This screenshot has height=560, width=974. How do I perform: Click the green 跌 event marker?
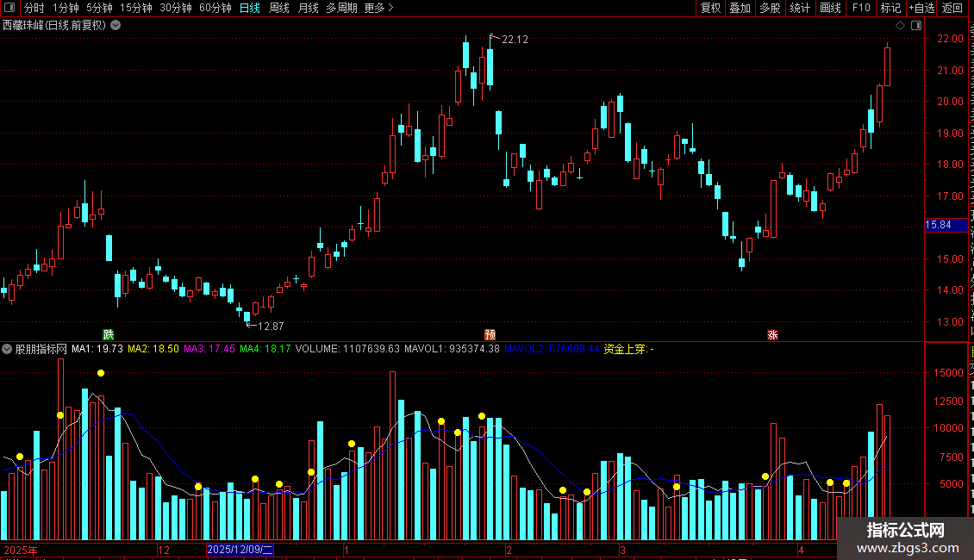(x=109, y=334)
